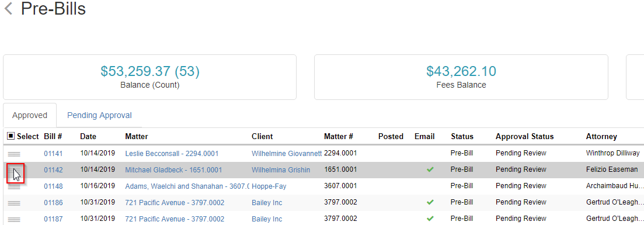Viewport: 644px width, 225px height.
Task: Click the row handle for bill 01148
Action: [x=14, y=187]
